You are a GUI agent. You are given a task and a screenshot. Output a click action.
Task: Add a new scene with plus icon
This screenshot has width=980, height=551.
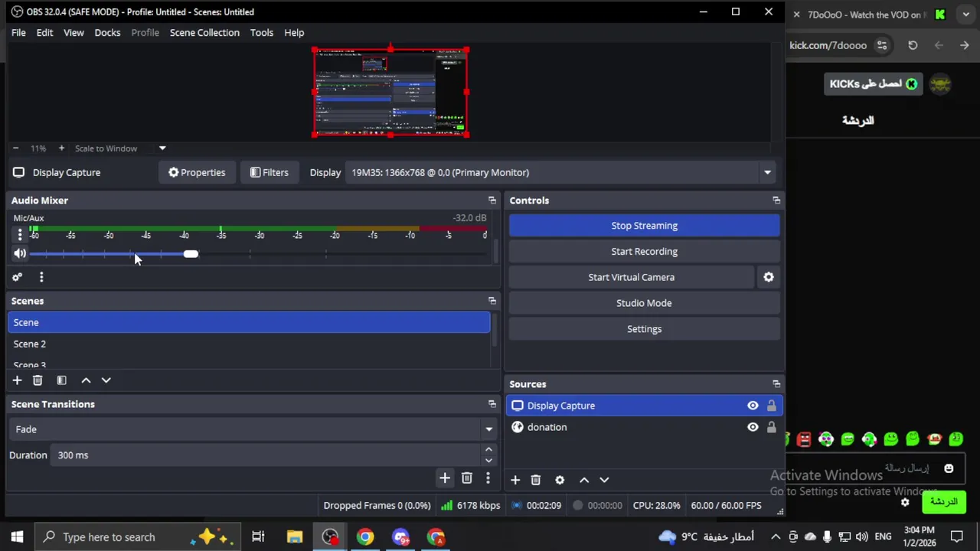pos(17,380)
